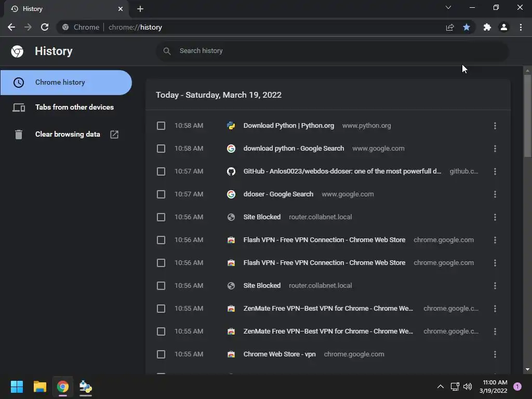Check the Download Python entry checkbox
The width and height of the screenshot is (532, 399).
point(161,126)
